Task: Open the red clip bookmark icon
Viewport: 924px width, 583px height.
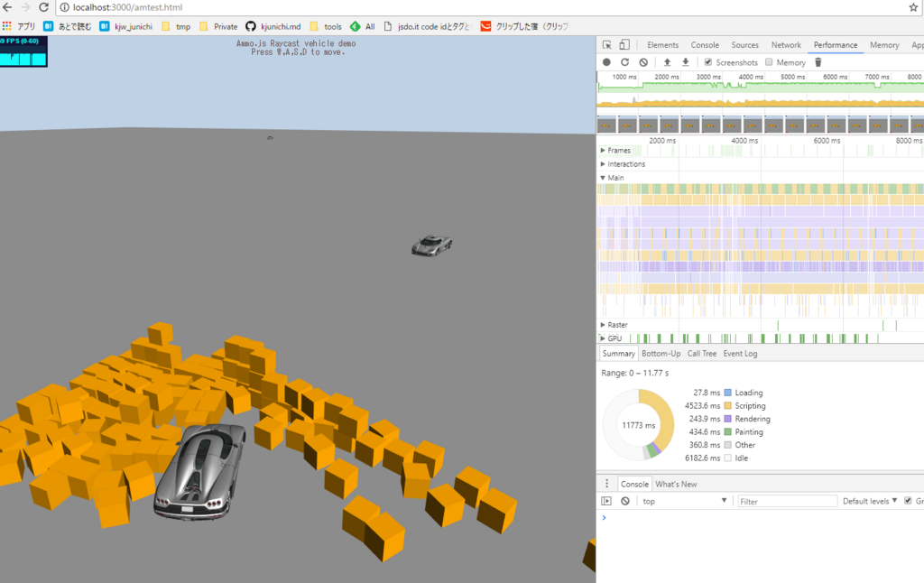Action: 485,26
